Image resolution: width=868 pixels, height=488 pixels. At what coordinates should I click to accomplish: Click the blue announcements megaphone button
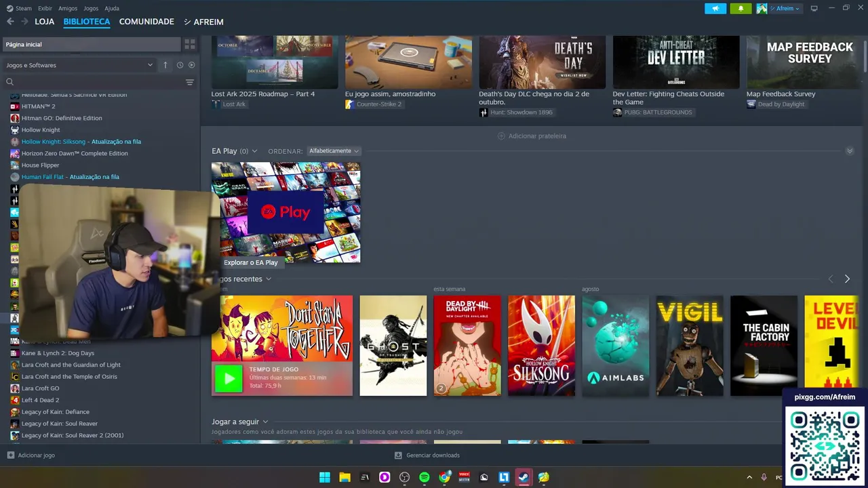(715, 8)
